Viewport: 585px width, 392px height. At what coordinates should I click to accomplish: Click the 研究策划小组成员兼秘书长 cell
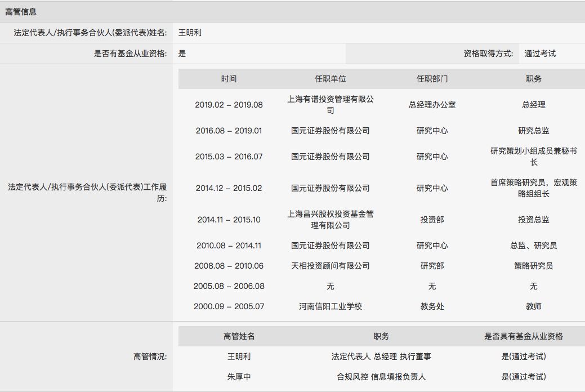(534, 157)
